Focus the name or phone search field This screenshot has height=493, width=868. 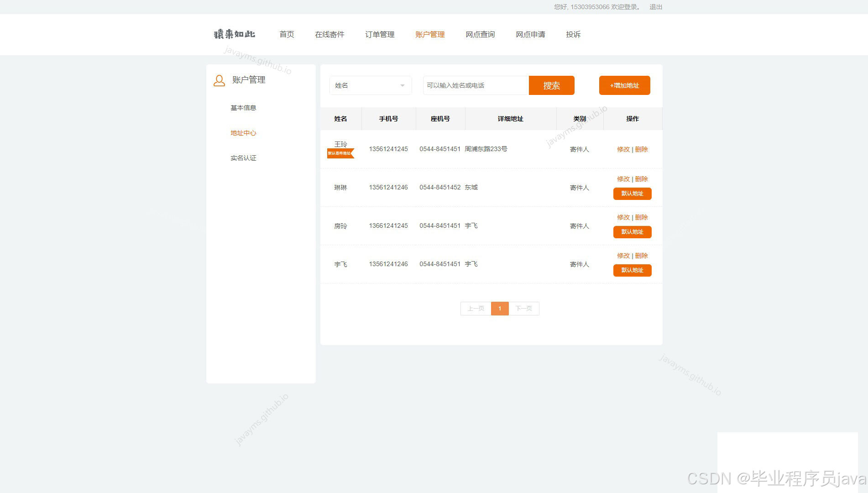476,85
